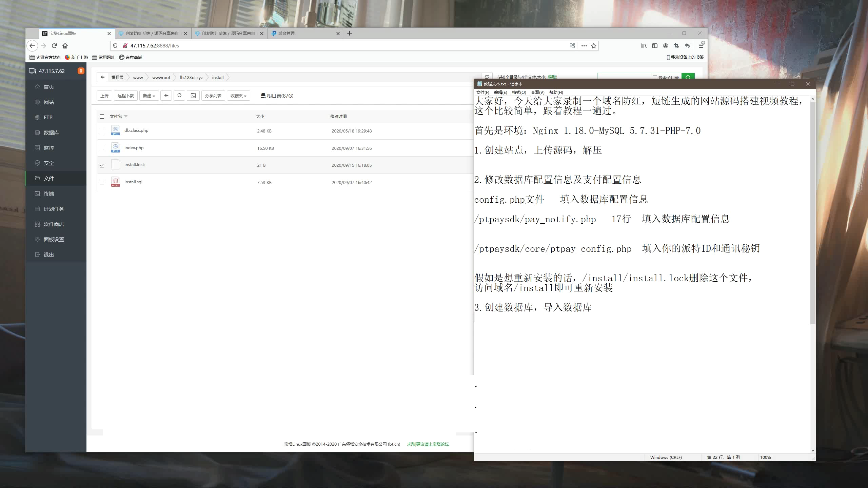868x488 pixels.
Task: Click the file list refresh icon in toolbar
Action: click(179, 96)
